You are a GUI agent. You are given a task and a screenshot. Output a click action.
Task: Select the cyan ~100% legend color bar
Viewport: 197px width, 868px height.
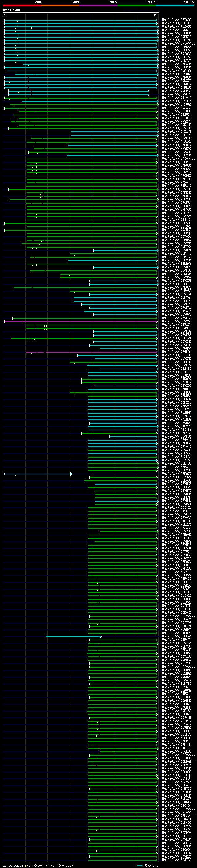(x=175, y=6)
